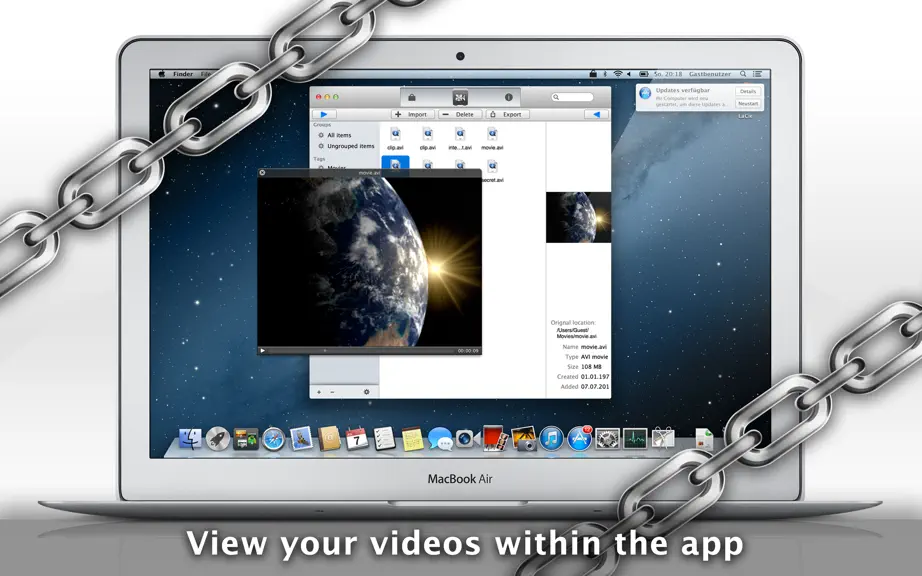Click the Import button
This screenshot has width=922, height=576.
coord(413,114)
